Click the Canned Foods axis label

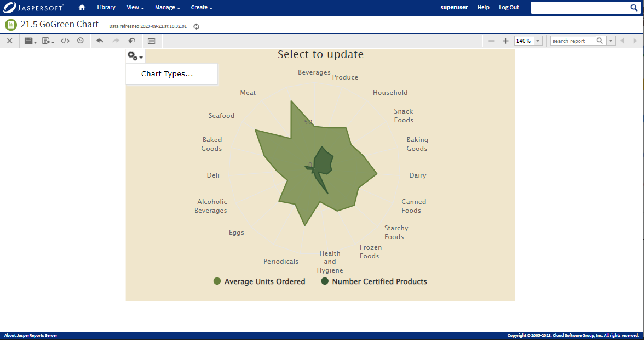pyautogui.click(x=413, y=206)
